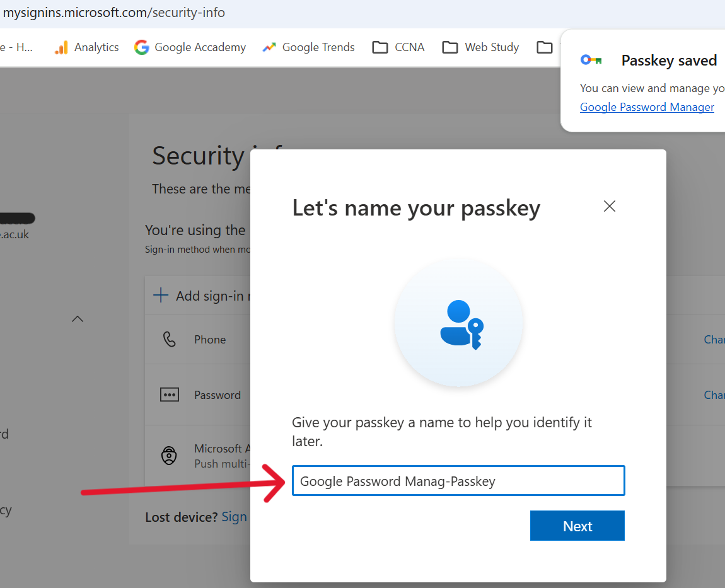Viewport: 725px width, 588px height.
Task: Collapse the left sidebar chevron
Action: 78,319
